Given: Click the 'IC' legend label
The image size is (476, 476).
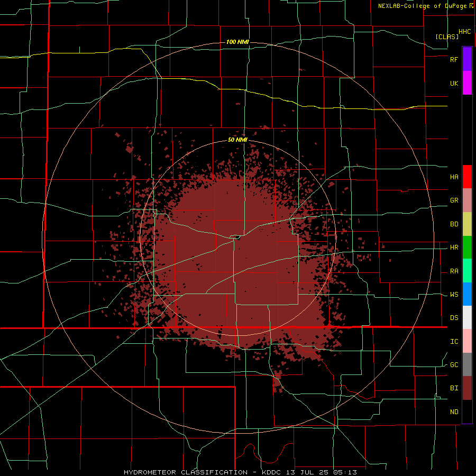Looking at the screenshot, I should click(x=454, y=342).
